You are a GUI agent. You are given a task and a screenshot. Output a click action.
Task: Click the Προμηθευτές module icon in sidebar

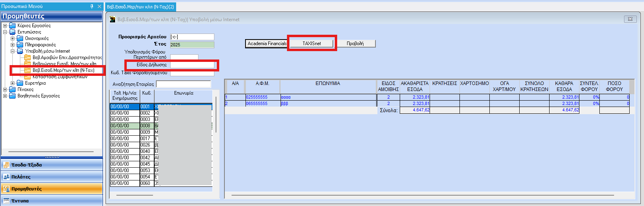point(6,189)
